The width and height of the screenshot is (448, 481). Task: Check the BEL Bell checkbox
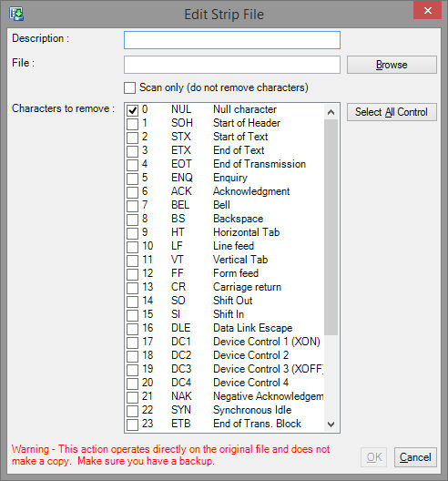pos(132,206)
